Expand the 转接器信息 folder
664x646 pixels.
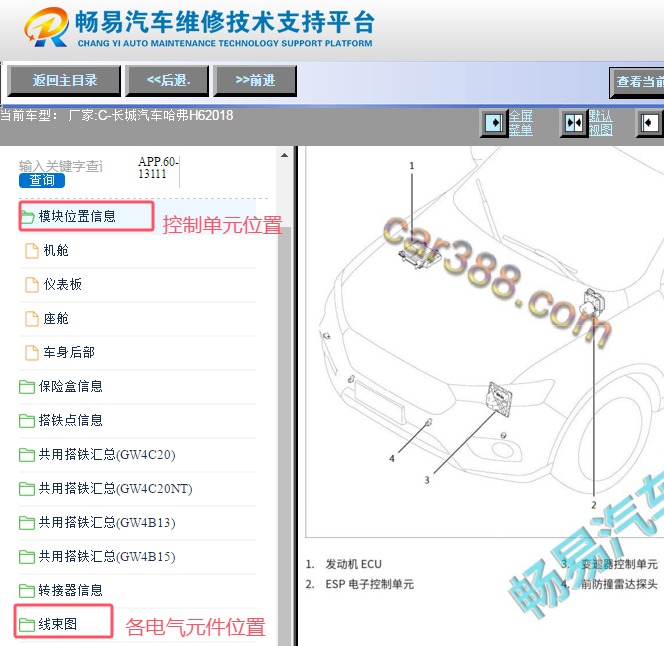coord(70,590)
